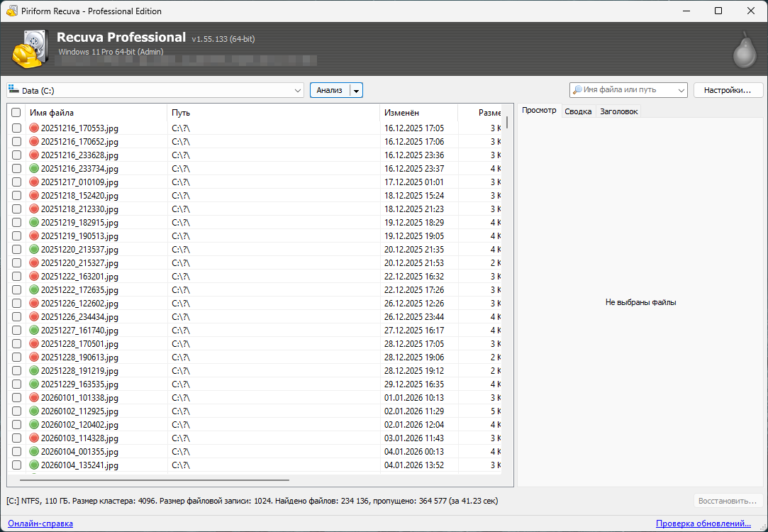Screen dimensions: 768x532
Task: Click red status dot of 20251222_163201.jpg
Action: [x=34, y=277]
